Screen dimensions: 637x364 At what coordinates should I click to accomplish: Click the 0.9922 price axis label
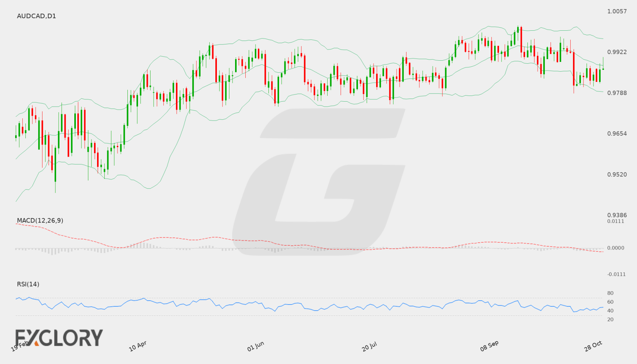617,52
